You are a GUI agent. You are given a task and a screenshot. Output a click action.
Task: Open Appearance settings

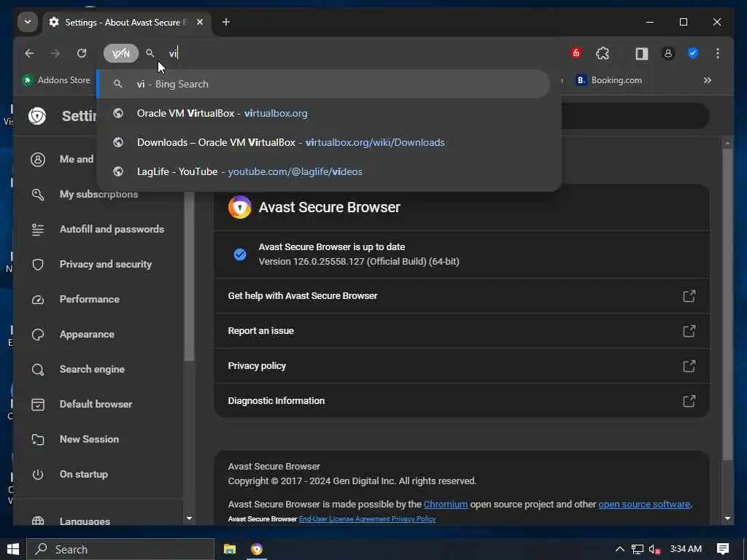98,334
